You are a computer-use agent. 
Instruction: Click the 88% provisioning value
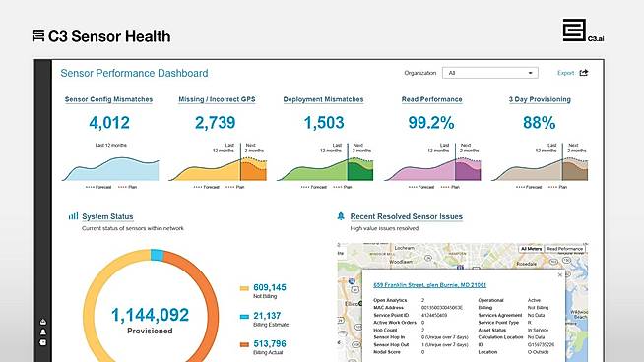tap(540, 122)
